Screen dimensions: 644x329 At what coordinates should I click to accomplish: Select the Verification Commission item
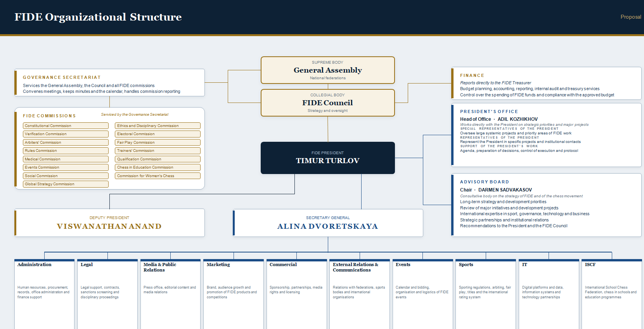pyautogui.click(x=66, y=134)
